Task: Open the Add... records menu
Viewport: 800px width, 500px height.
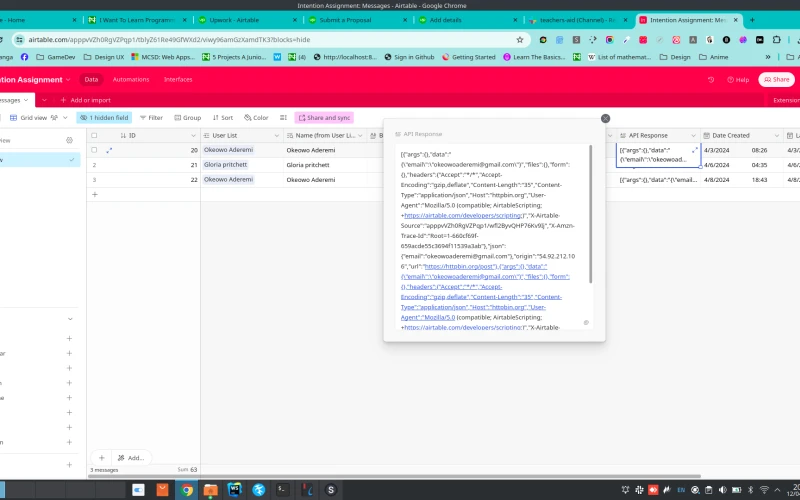Action: [131, 458]
